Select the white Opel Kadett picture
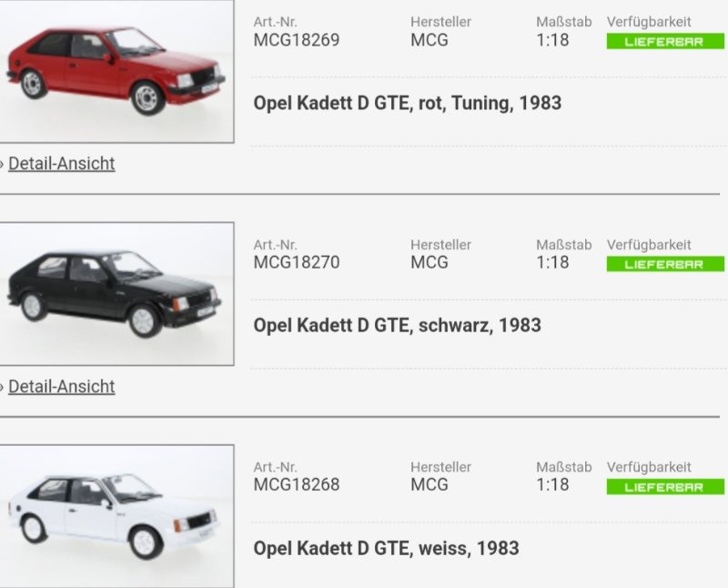This screenshot has width=728, height=588. [x=116, y=516]
